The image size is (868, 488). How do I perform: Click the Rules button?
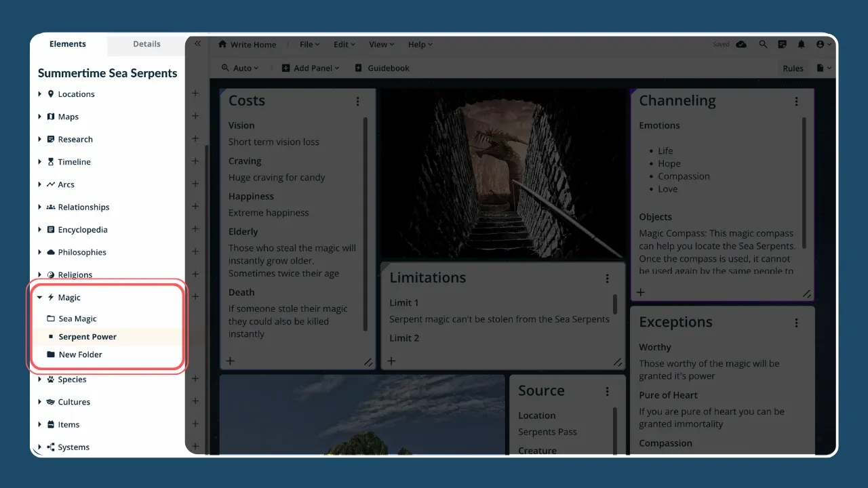coord(793,68)
